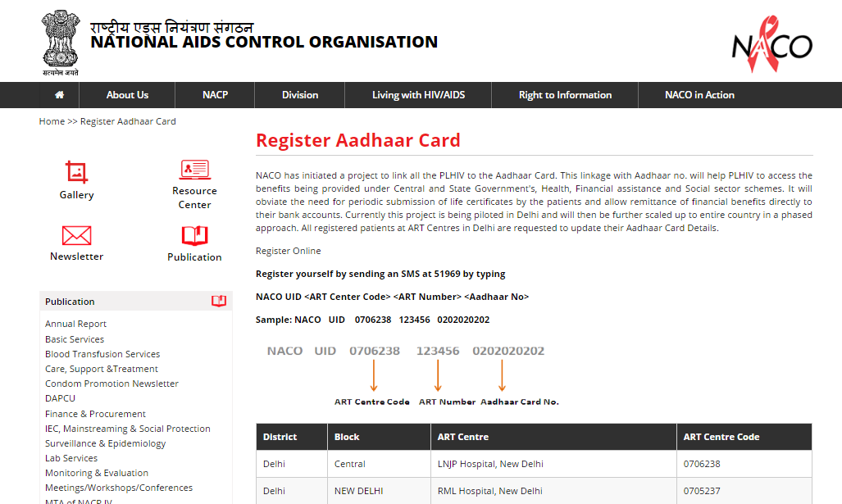Viewport: 842px width, 504px height.
Task: Click Register Aadhaar Card breadcrumb
Action: point(128,121)
